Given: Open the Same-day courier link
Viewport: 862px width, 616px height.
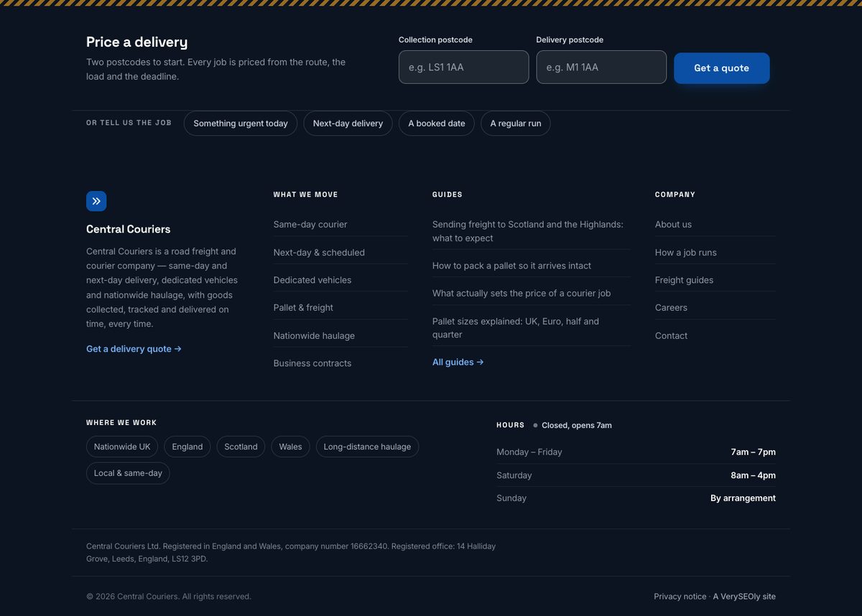Looking at the screenshot, I should pos(310,224).
